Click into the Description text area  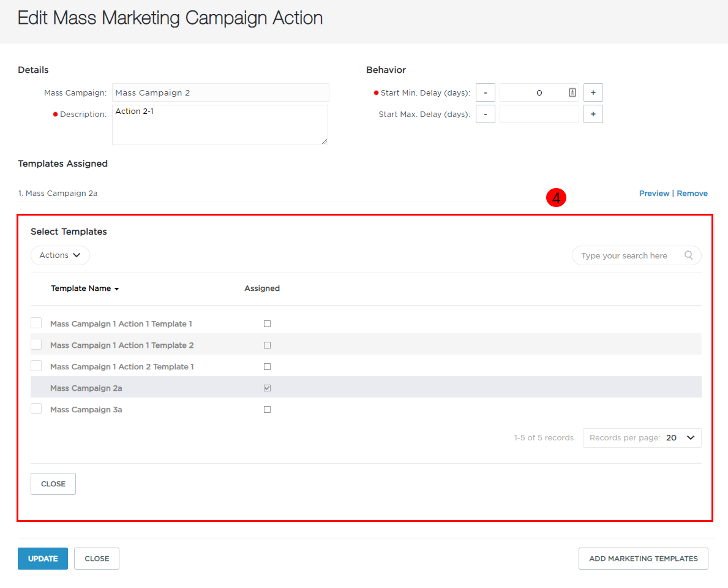(x=220, y=124)
